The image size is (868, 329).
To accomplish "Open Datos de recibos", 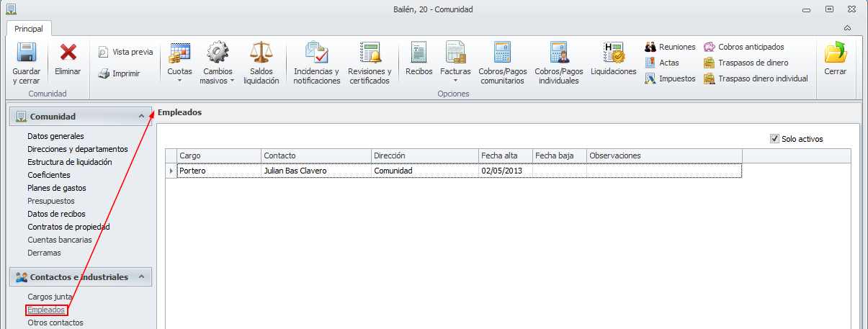I will click(56, 214).
